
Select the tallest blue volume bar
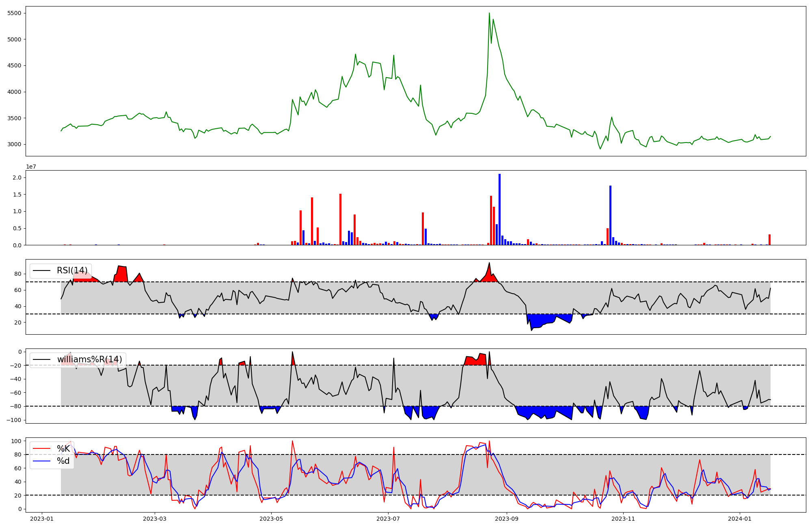point(499,210)
